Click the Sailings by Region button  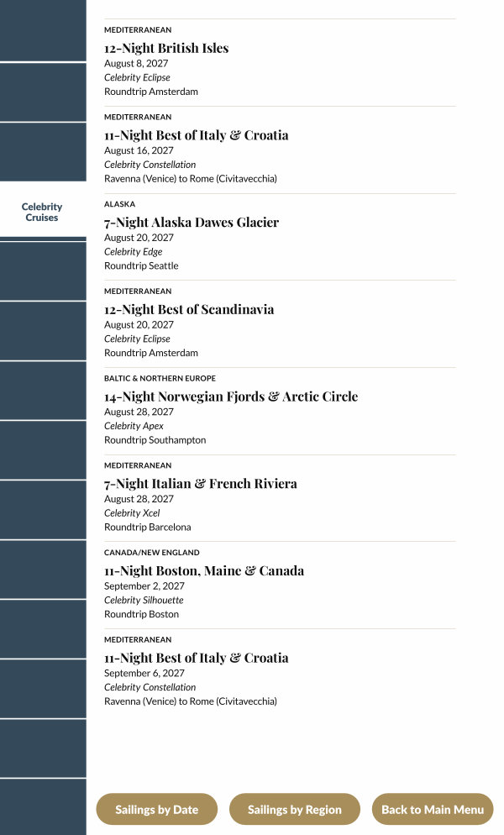click(294, 810)
